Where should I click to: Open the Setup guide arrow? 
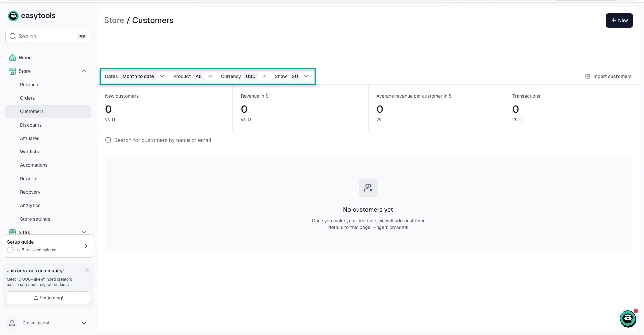click(x=86, y=246)
